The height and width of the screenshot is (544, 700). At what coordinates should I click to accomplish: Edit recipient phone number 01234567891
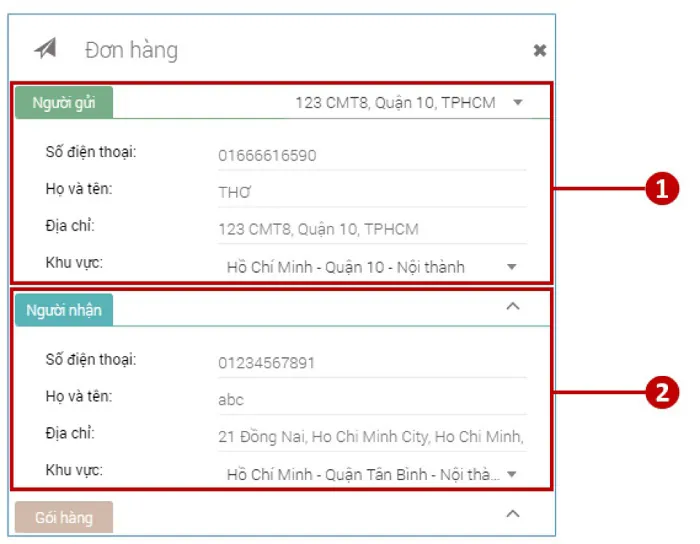(x=372, y=363)
